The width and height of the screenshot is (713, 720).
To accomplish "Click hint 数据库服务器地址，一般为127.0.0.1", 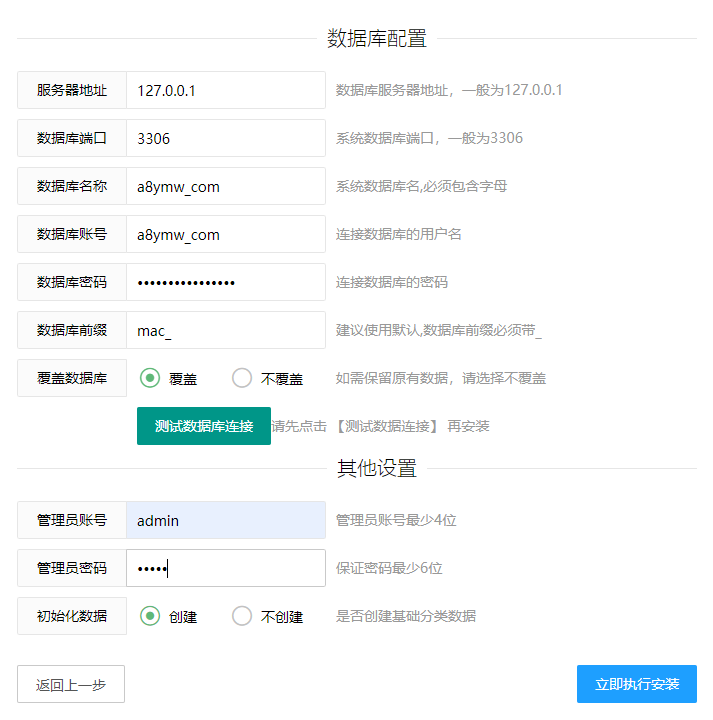I will click(x=449, y=90).
